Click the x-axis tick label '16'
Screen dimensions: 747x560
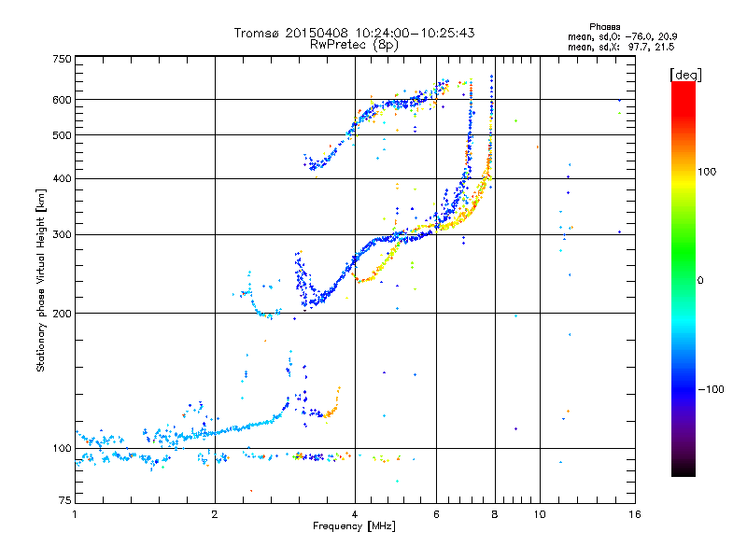coord(635,514)
